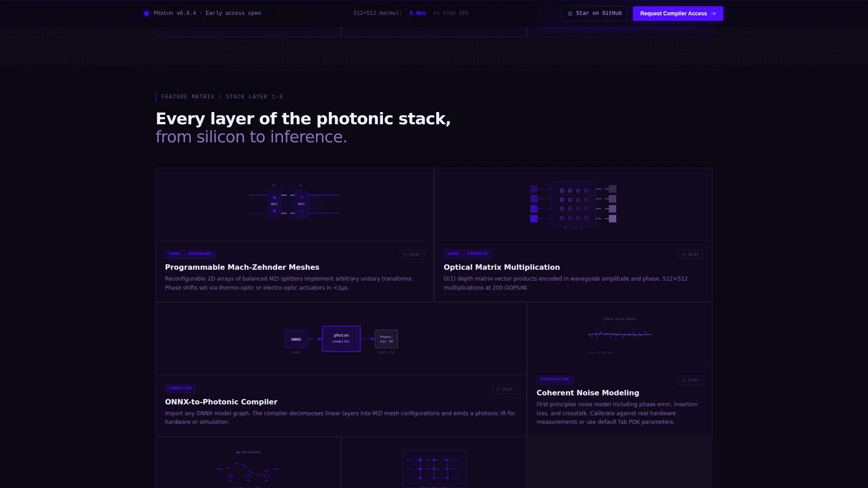Viewport: 868px width, 488px height.
Task: Click 'vs 47ms GPU' text
Action: (451, 14)
